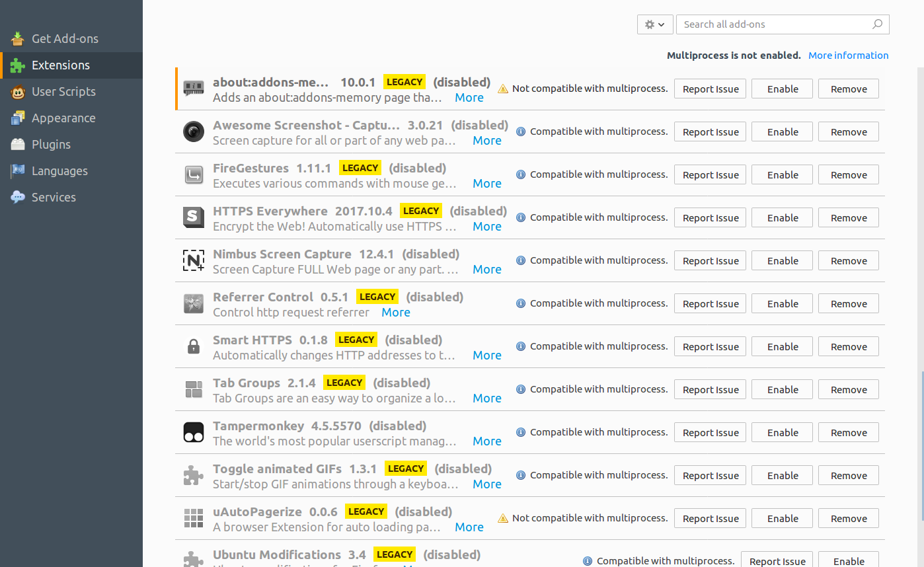Select the Extensions category
This screenshot has width=924, height=567.
coord(71,65)
